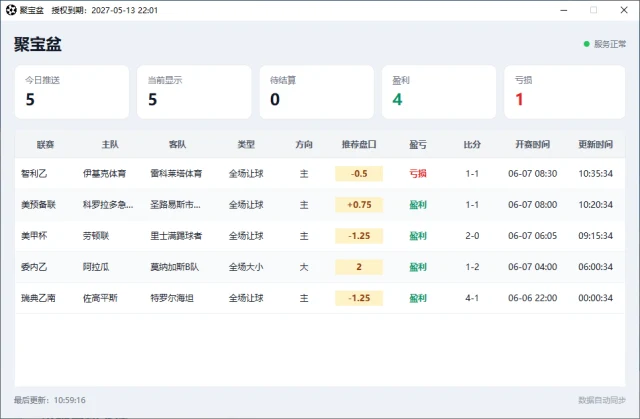The image size is (640, 419).
Task: Click the 客队 column header
Action: [177, 144]
